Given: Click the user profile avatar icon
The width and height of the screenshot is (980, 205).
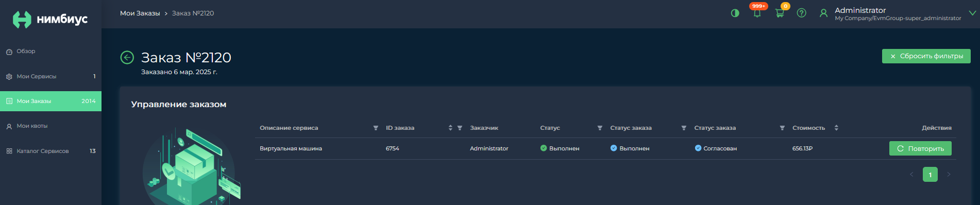Looking at the screenshot, I should [823, 13].
